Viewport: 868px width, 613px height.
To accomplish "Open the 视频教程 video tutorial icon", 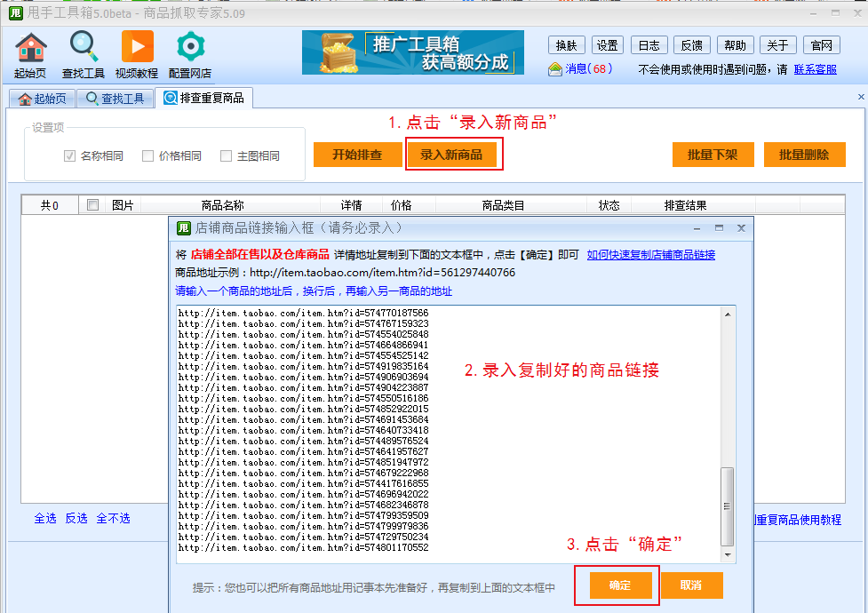I will 137,55.
